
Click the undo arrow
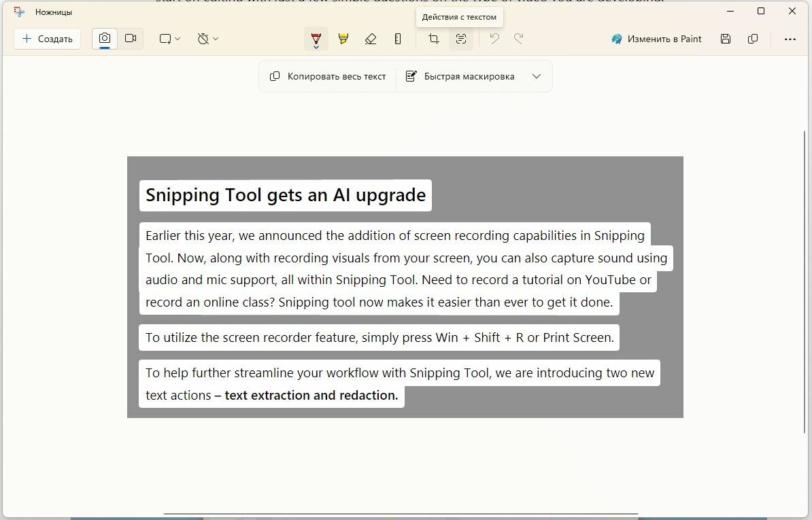point(494,39)
